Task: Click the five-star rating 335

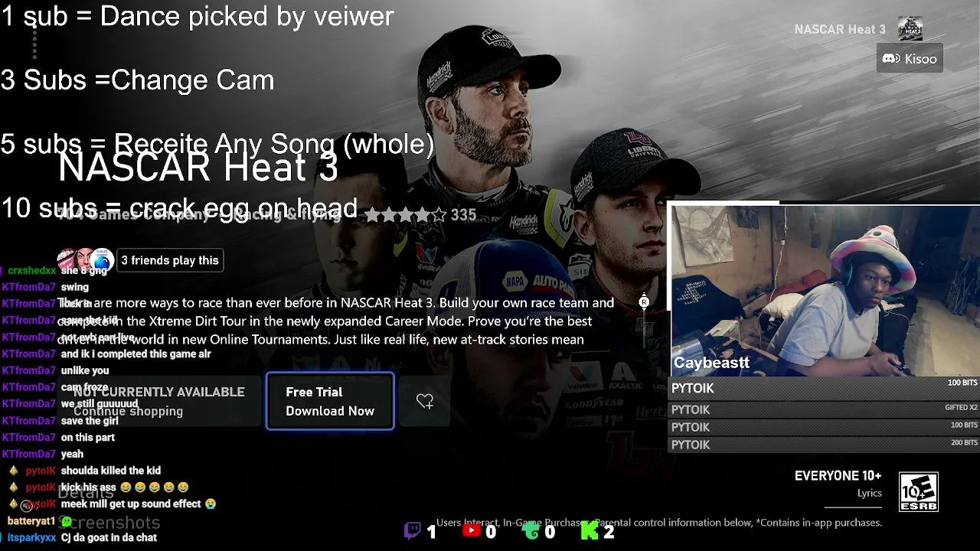Action: point(420,215)
